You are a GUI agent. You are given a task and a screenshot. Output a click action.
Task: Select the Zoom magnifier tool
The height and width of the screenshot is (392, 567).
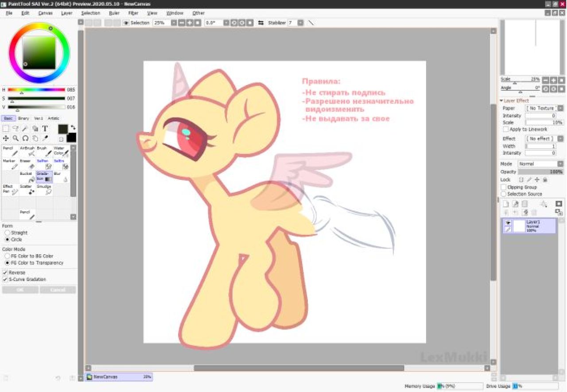click(x=16, y=138)
